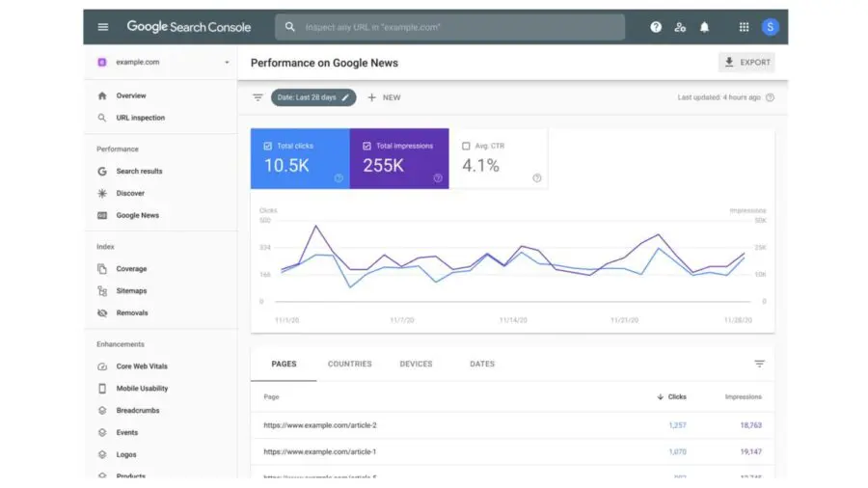Sort by Clicks column arrow
868x488 pixels.
[x=660, y=396]
